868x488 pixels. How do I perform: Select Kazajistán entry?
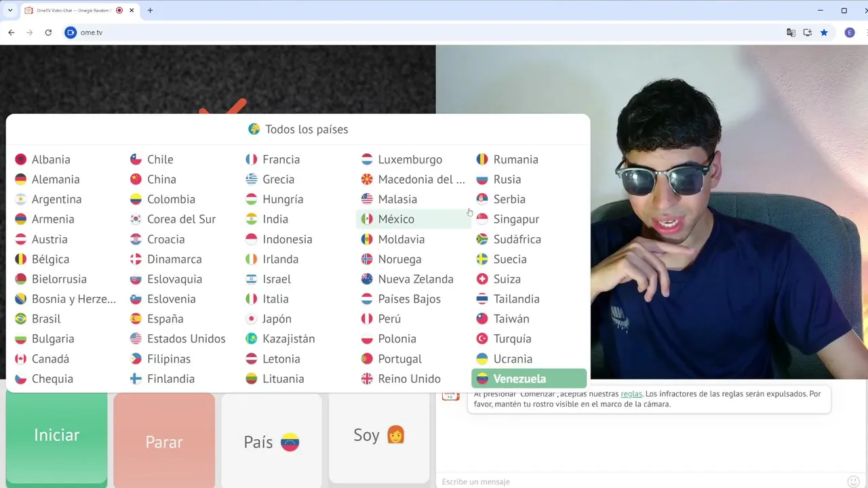[x=298, y=339]
